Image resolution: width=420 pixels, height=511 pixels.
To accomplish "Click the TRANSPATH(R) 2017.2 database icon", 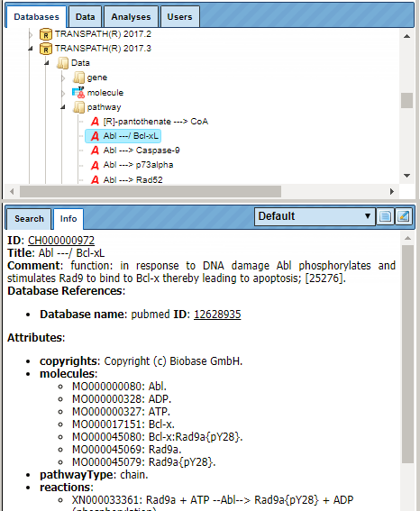I will click(x=46, y=34).
